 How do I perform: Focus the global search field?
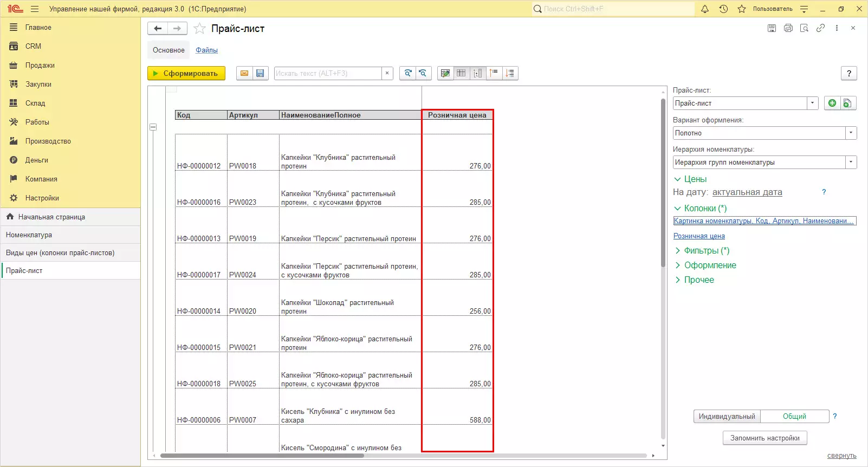pos(614,9)
